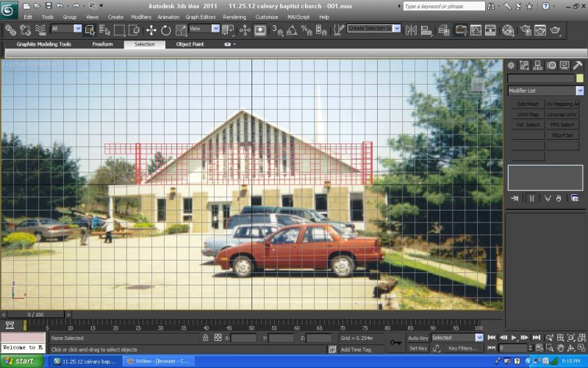Screen dimensions: 588x368
Task: Click the Use Pivot Point Center icon
Action: (x=228, y=30)
